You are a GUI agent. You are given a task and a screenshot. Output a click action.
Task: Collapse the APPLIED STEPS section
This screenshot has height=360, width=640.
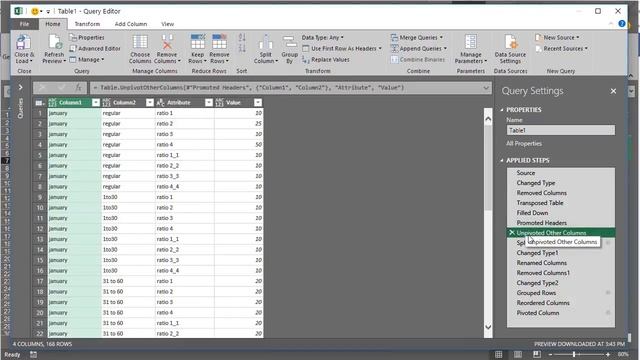click(502, 160)
